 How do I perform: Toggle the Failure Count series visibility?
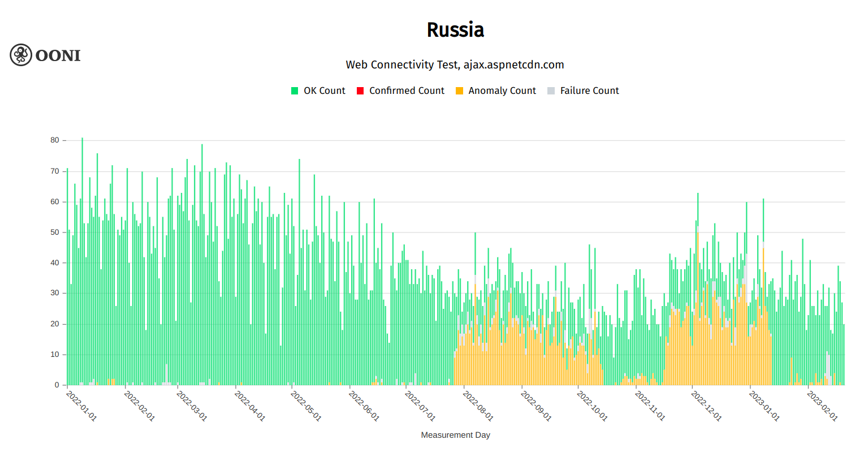point(589,90)
